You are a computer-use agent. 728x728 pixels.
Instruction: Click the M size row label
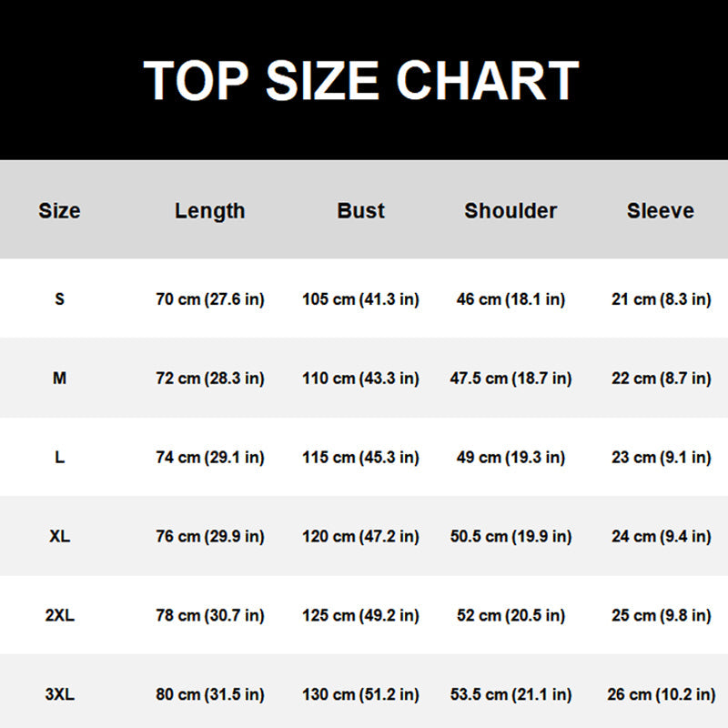click(59, 379)
